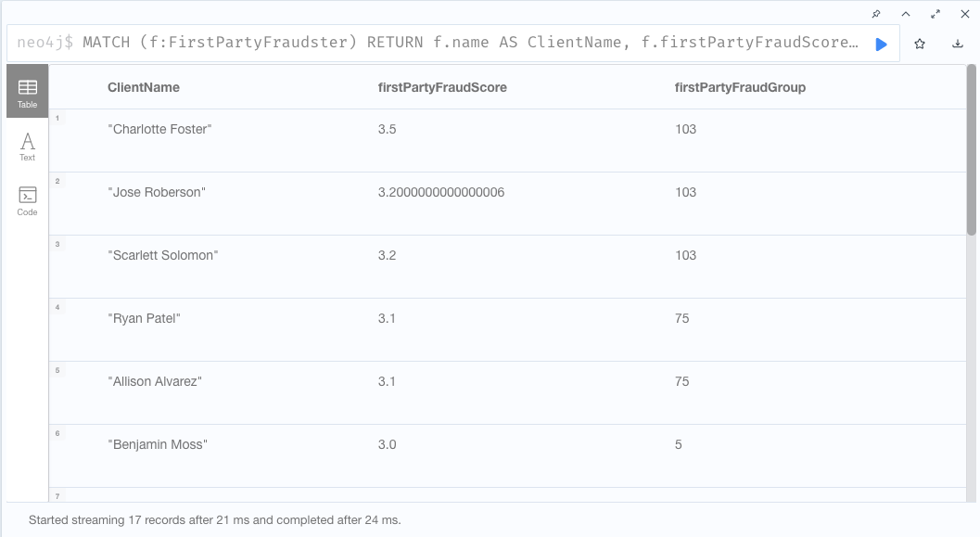The height and width of the screenshot is (537, 980).
Task: Switch to Table view
Action: pyautogui.click(x=28, y=91)
